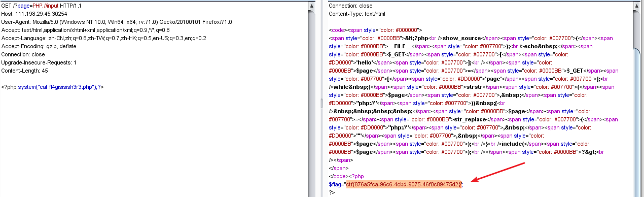The height and width of the screenshot is (197, 644).
Task: Click the Accept-Encoding: gzip, deflate line
Action: click(x=42, y=46)
